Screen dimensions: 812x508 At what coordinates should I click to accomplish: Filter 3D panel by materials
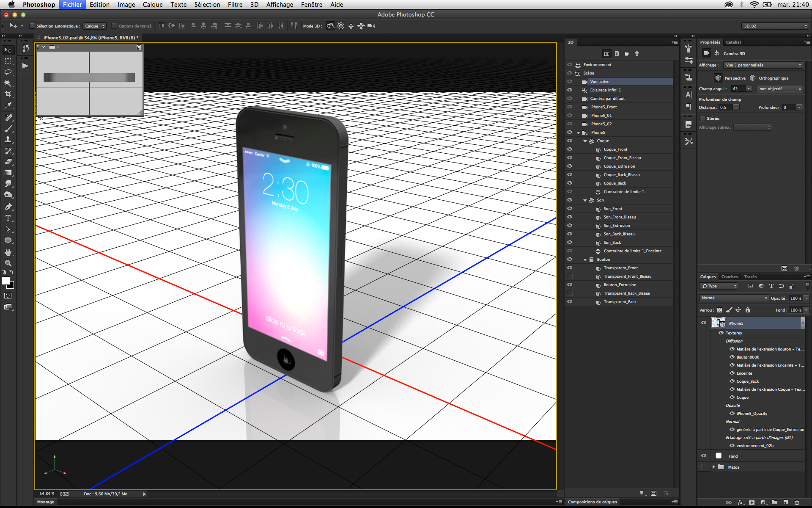627,54
